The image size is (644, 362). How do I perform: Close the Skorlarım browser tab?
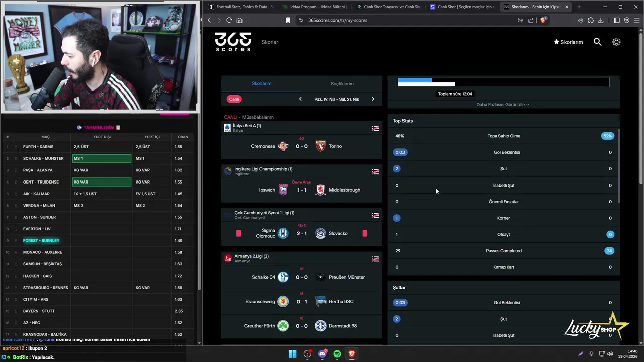[x=567, y=7]
